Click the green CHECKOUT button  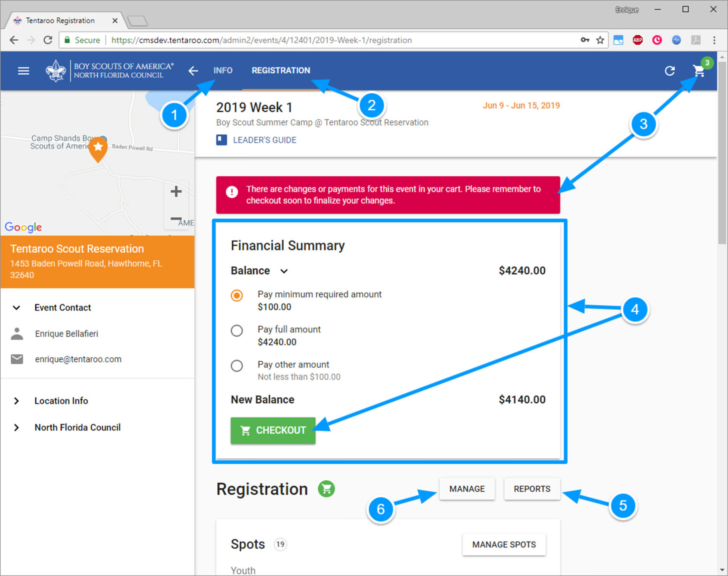(x=273, y=430)
